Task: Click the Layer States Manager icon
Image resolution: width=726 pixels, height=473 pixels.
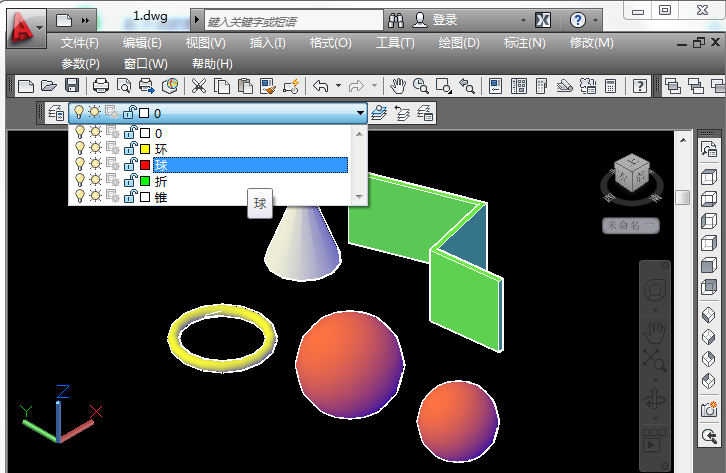Action: (425, 113)
